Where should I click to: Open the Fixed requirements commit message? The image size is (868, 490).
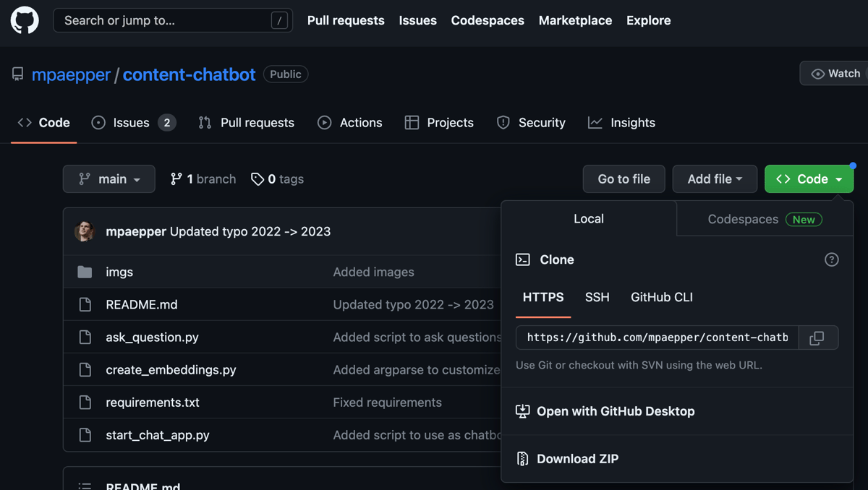pos(387,402)
